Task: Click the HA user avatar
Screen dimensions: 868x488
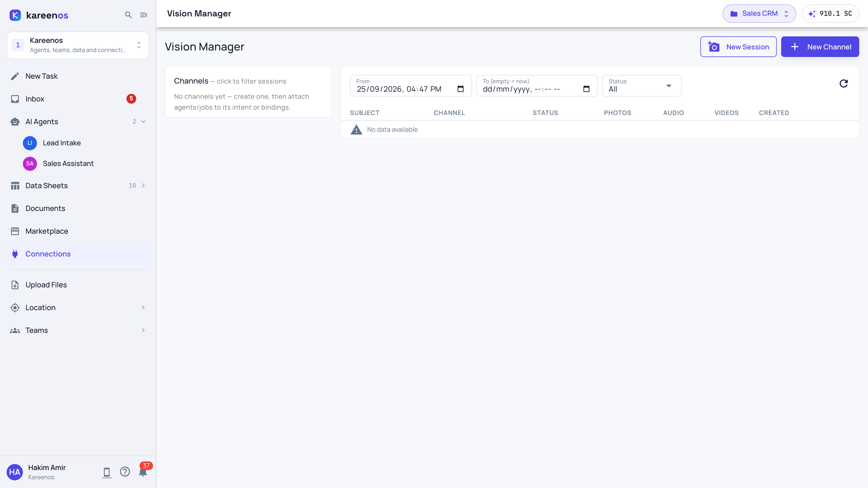Action: (x=15, y=472)
